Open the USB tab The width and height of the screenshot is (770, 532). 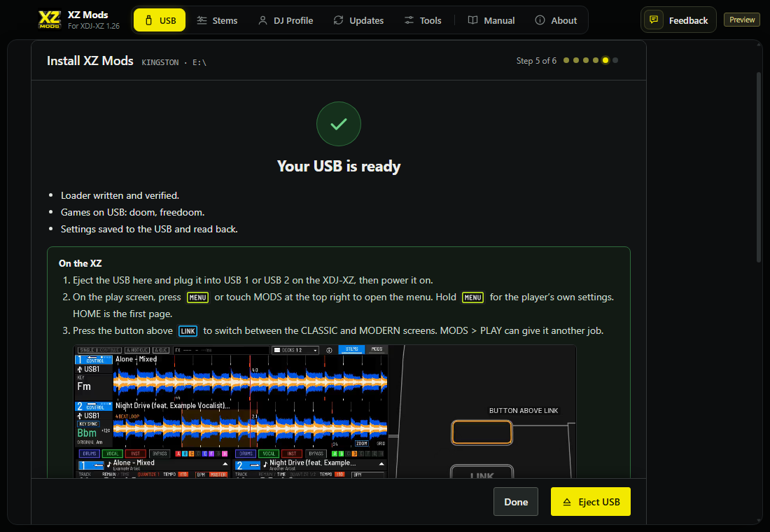(160, 20)
